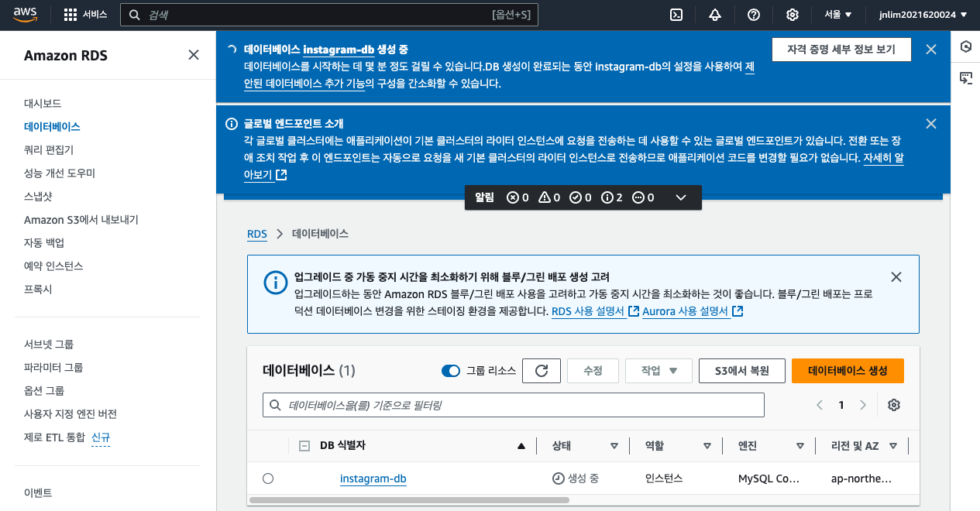Open 사용자 지정 엔진 버전 navigation item

70,413
